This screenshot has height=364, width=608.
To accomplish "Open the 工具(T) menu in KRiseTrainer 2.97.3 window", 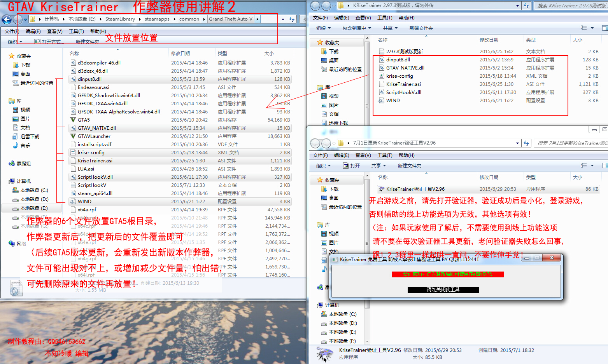I will (x=385, y=17).
